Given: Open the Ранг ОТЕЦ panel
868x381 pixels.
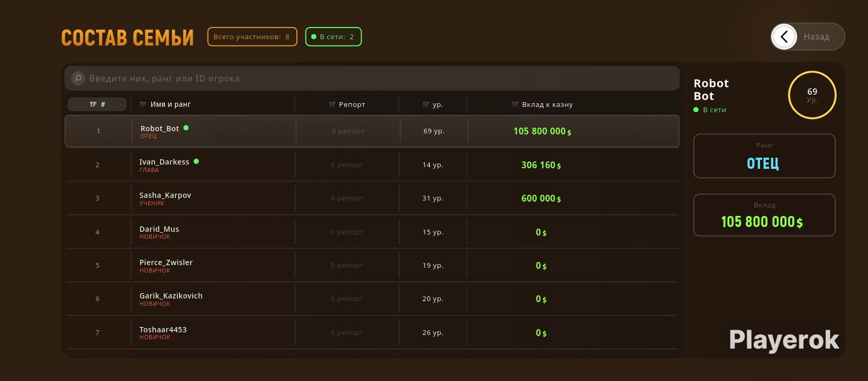Looking at the screenshot, I should (764, 156).
